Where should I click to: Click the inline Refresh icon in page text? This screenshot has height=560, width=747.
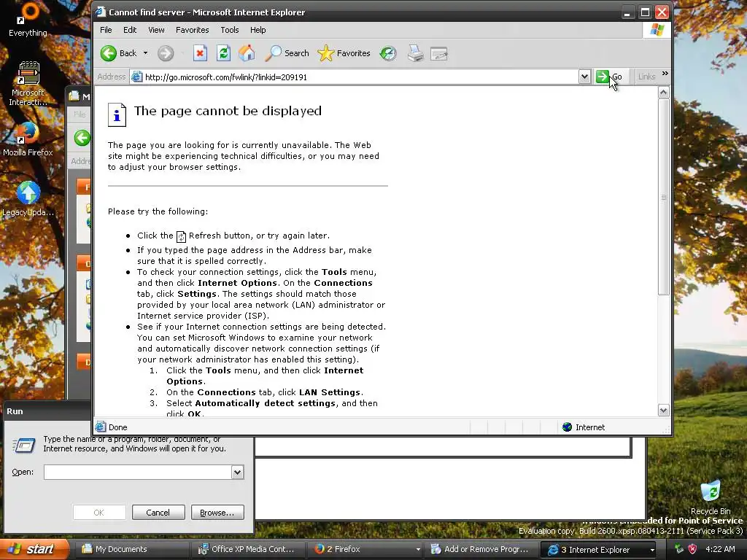181,236
